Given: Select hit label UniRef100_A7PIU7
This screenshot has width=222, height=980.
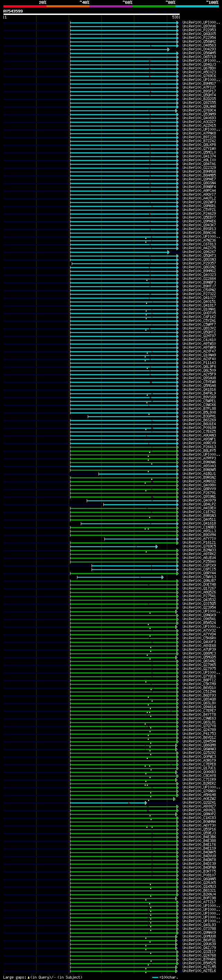Looking at the screenshot, I should tap(199, 88).
